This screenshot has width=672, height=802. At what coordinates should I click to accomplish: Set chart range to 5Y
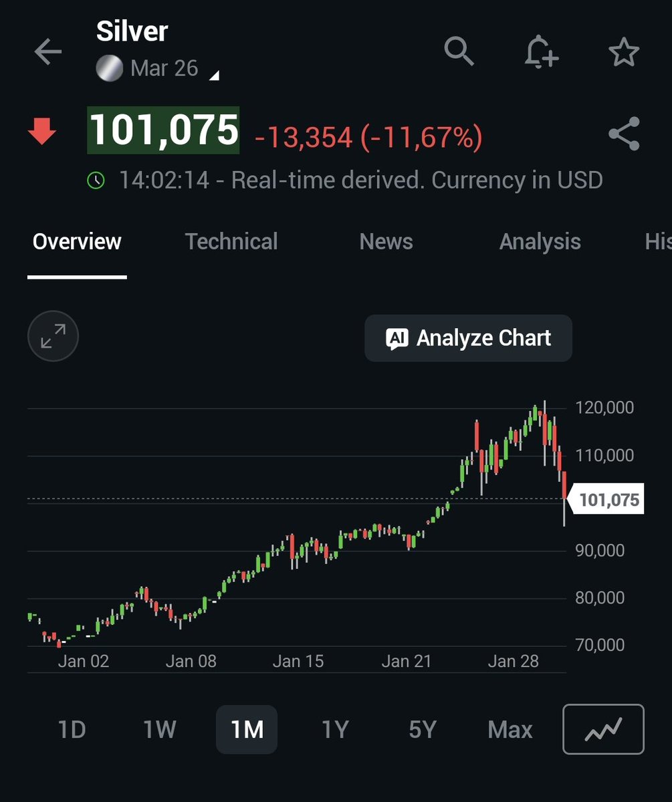click(x=423, y=730)
